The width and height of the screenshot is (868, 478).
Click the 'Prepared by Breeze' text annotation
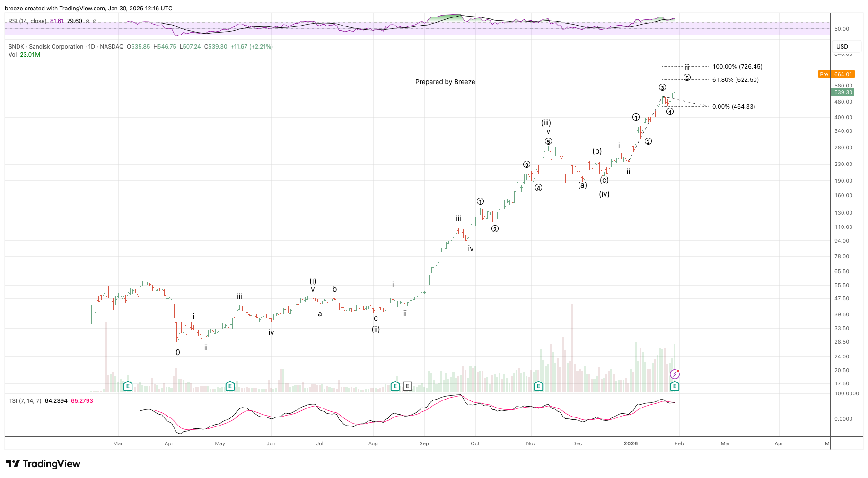tap(445, 82)
